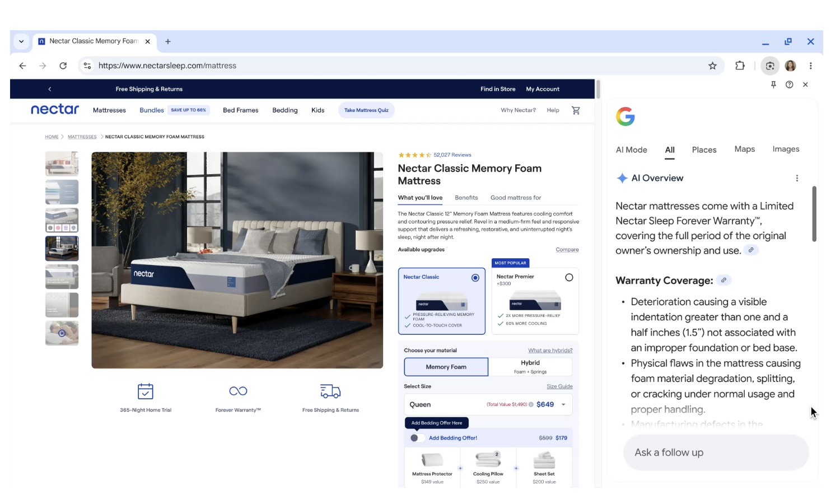Open the Size Guide link
831x504 pixels.
[x=559, y=386]
